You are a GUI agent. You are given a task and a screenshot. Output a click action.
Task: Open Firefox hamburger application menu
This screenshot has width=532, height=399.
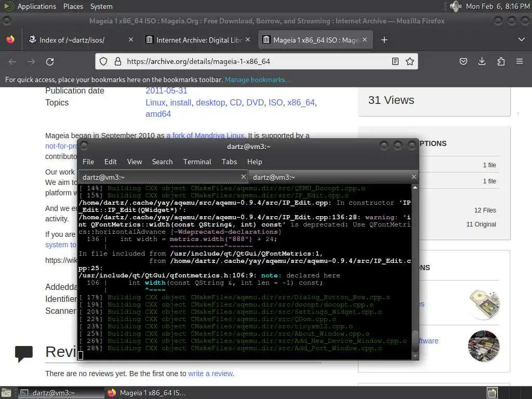click(x=520, y=61)
